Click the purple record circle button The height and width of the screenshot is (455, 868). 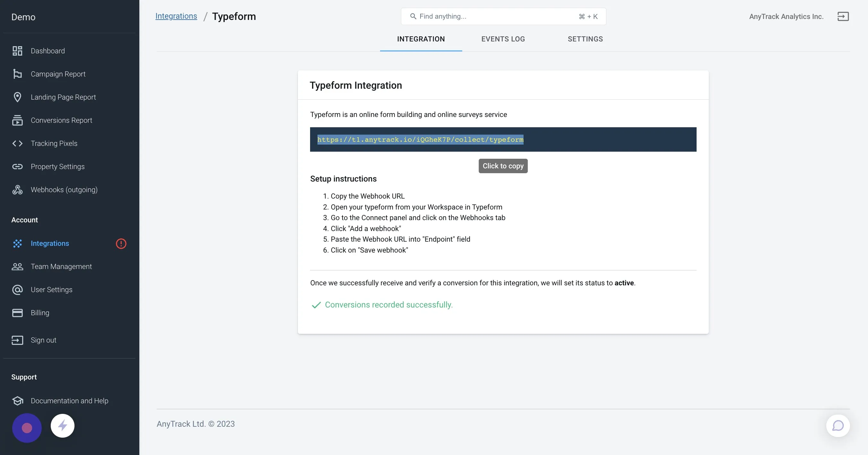(x=27, y=428)
